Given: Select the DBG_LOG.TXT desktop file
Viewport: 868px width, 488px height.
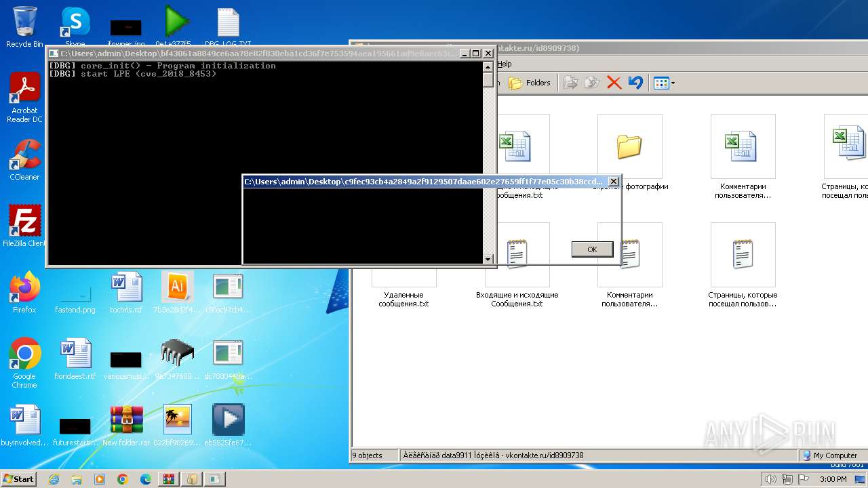Looking at the screenshot, I should point(228,26).
